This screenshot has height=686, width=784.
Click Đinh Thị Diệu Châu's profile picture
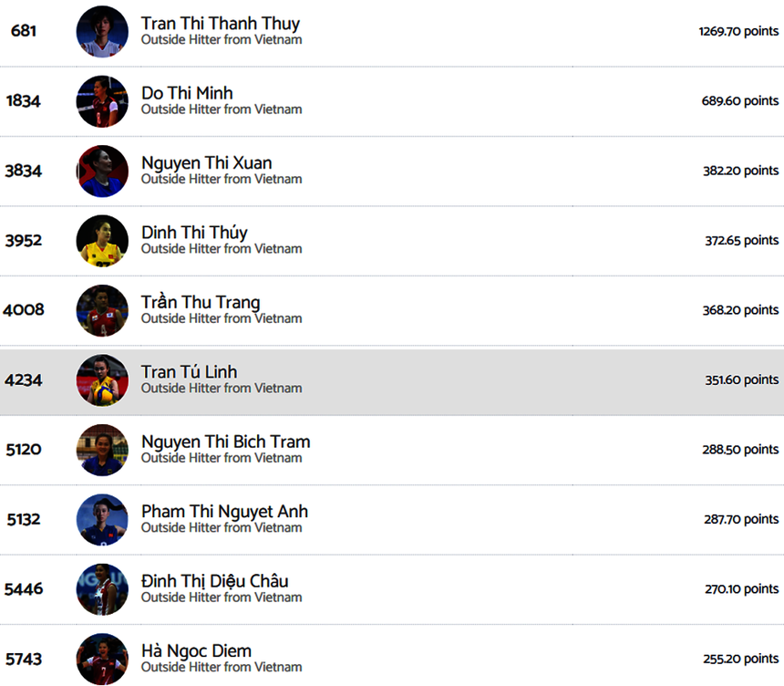click(102, 589)
